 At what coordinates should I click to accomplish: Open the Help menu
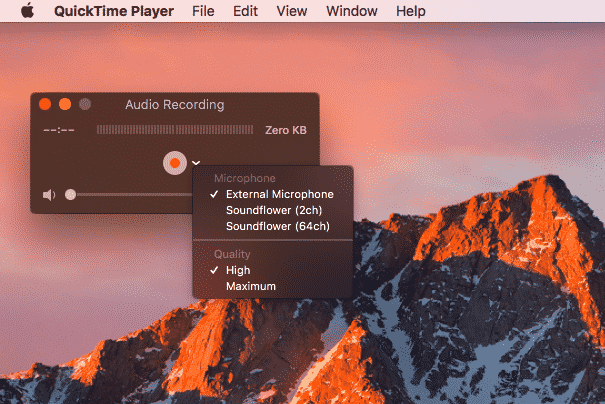(411, 11)
